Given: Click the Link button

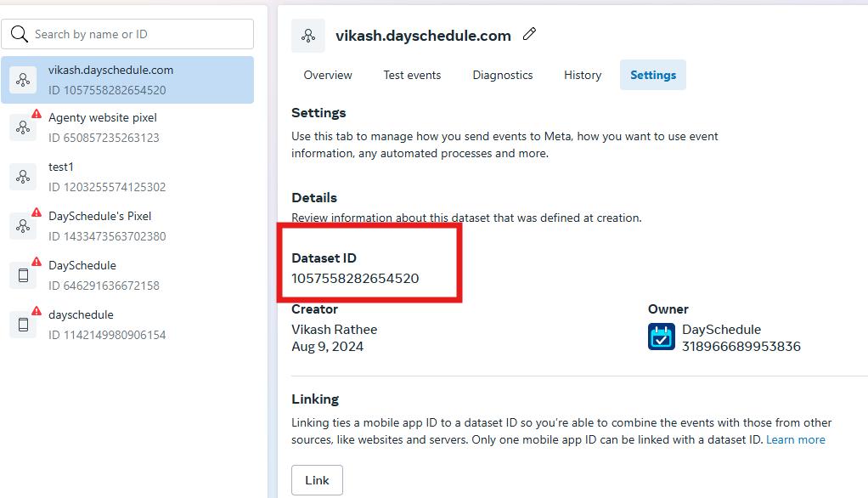Looking at the screenshot, I should pos(317,480).
